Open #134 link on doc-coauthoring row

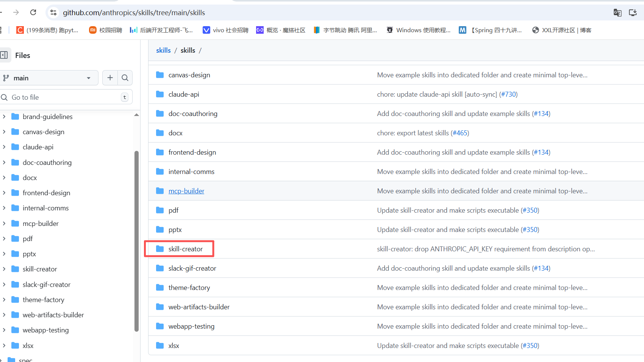541,113
